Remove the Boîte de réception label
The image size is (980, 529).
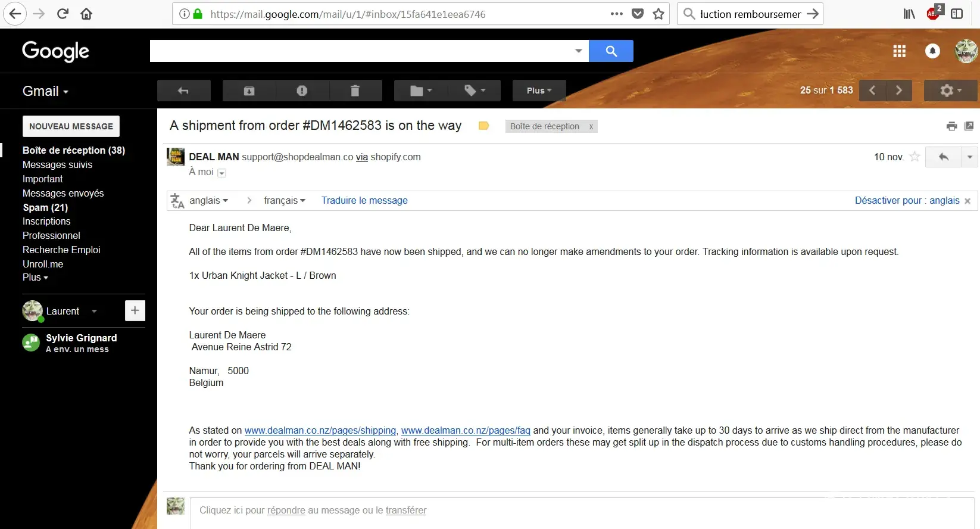pos(591,126)
